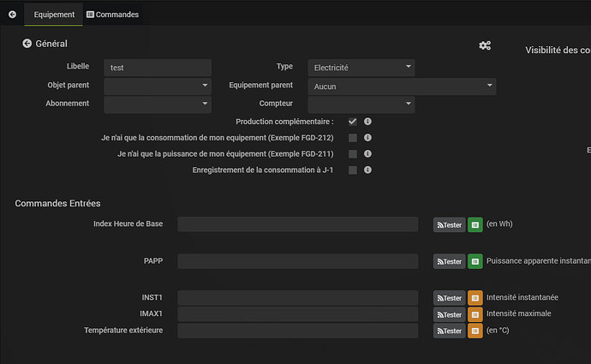Image resolution: width=591 pixels, height=364 pixels.
Task: Click the Libelle text field
Action: pyautogui.click(x=157, y=67)
